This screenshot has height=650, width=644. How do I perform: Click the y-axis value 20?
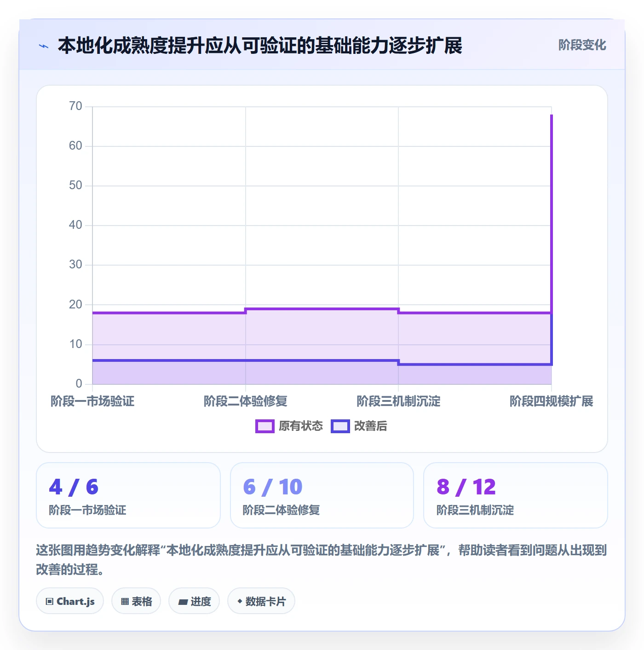click(75, 305)
